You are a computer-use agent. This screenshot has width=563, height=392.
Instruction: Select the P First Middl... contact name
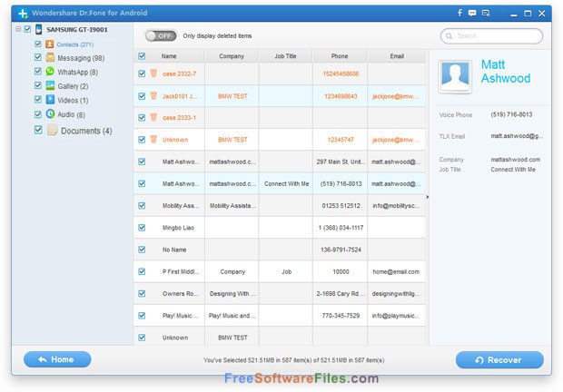pyautogui.click(x=180, y=271)
